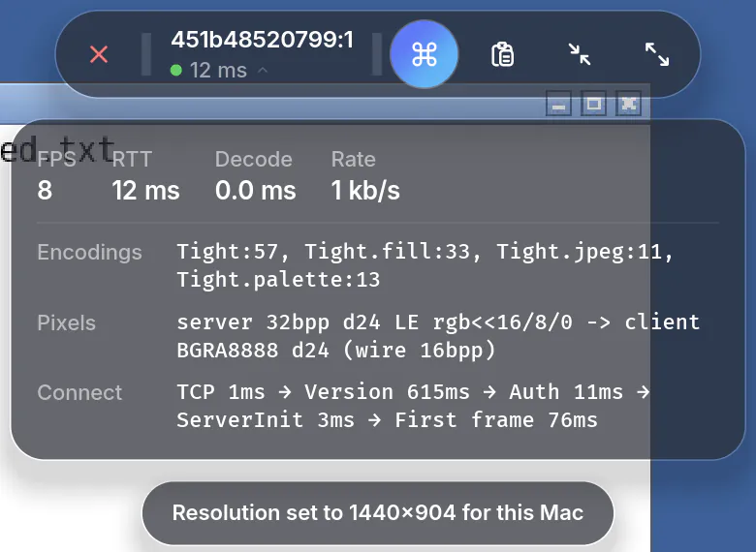The image size is (756, 552).
Task: Close the remote window with its X button
Action: point(628,104)
